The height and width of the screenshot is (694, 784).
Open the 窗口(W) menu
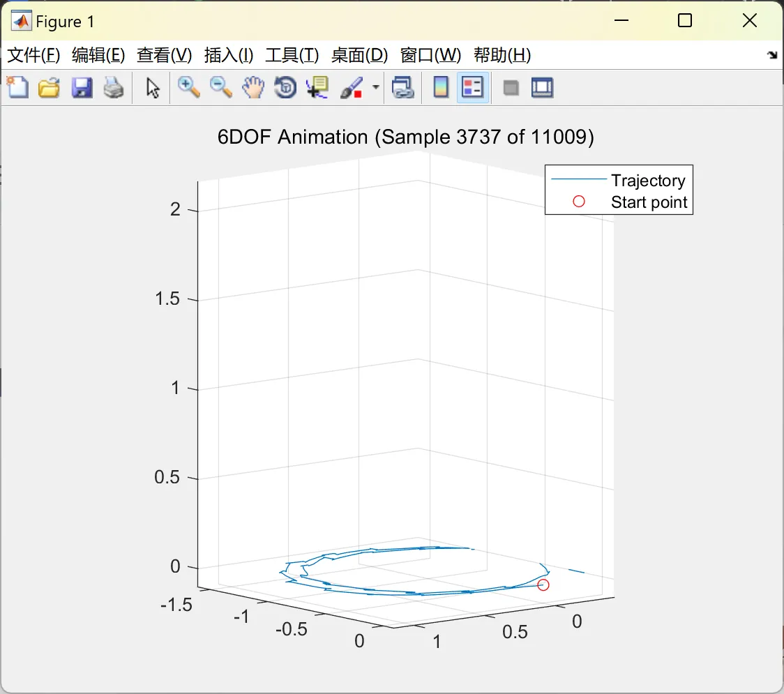coord(430,55)
